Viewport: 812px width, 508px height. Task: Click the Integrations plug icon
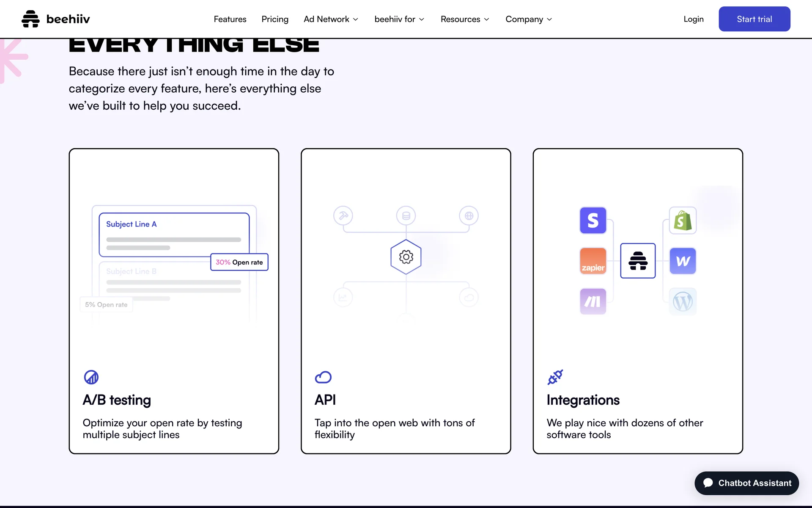555,377
